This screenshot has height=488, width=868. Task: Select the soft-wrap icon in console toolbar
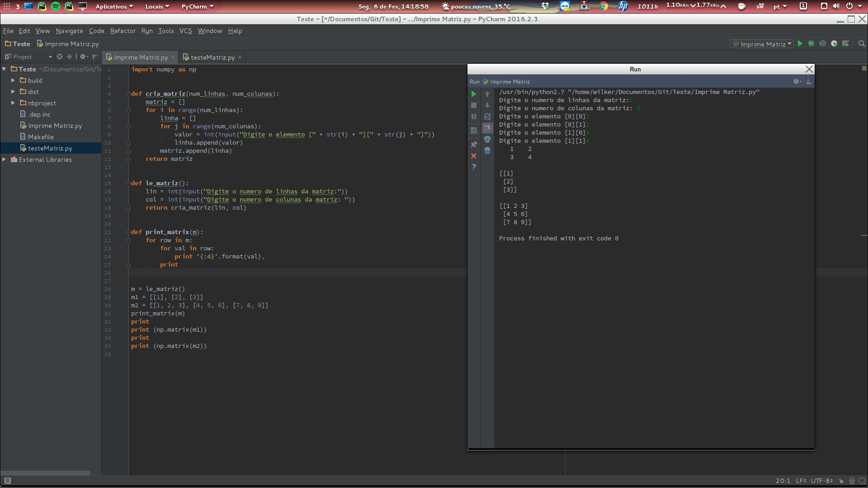pyautogui.click(x=487, y=116)
